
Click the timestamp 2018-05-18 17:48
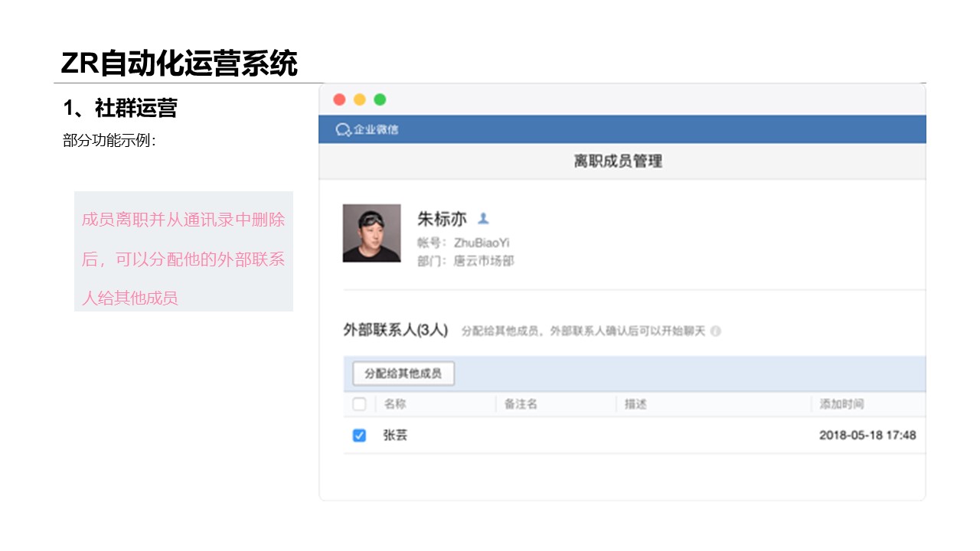(867, 435)
